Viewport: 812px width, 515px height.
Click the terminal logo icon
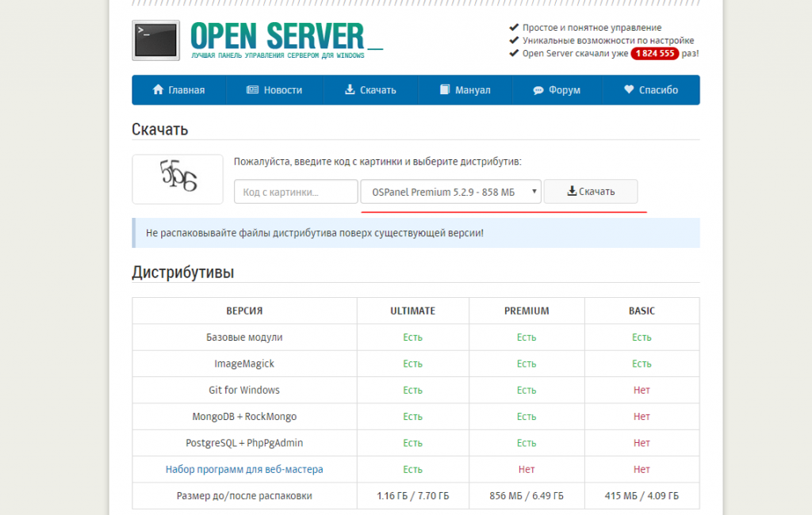[x=156, y=40]
